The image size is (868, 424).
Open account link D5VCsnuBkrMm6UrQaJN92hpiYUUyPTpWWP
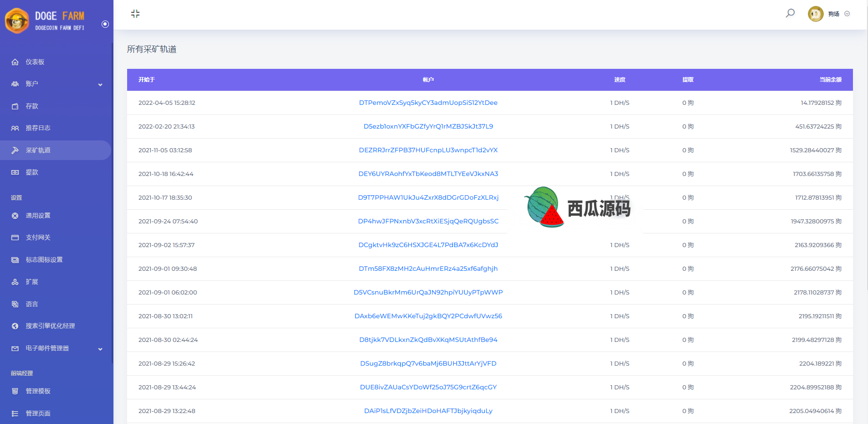point(428,292)
